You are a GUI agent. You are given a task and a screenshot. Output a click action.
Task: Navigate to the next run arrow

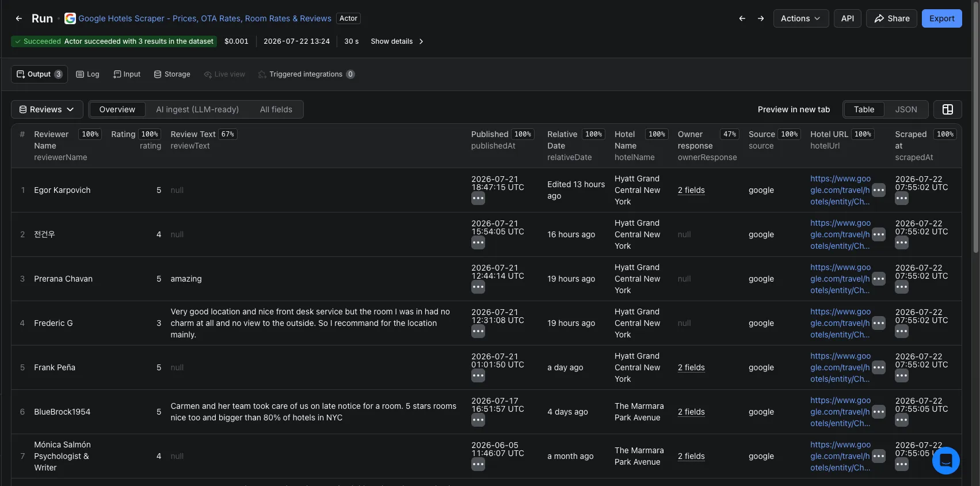tap(761, 18)
